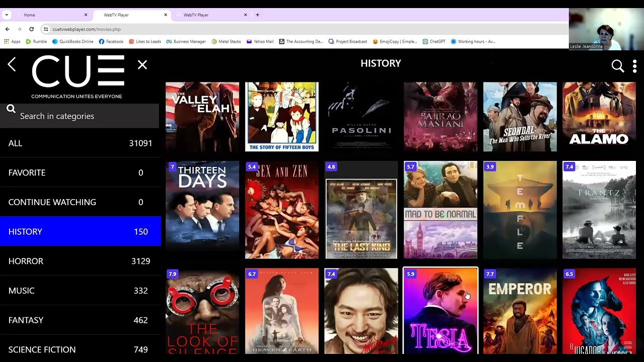Screen dimensions: 644x362
Task: Open the Temple movie poster
Action: pyautogui.click(x=520, y=210)
